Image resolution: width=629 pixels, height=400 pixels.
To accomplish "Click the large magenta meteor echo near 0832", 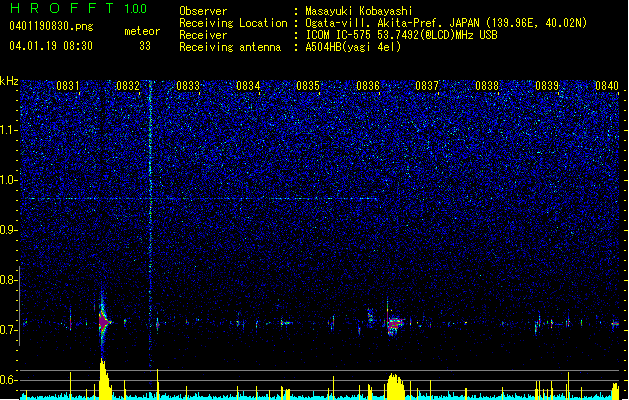I will (x=104, y=322).
